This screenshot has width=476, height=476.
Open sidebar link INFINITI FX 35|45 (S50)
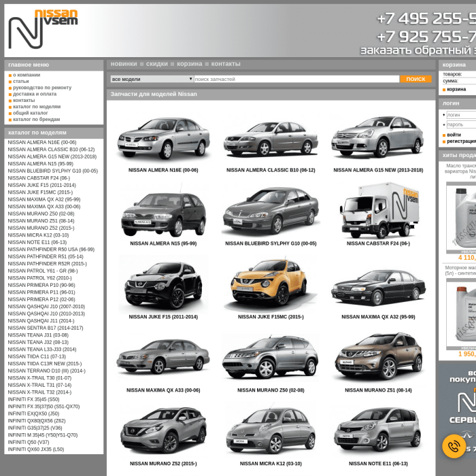pos(33,400)
